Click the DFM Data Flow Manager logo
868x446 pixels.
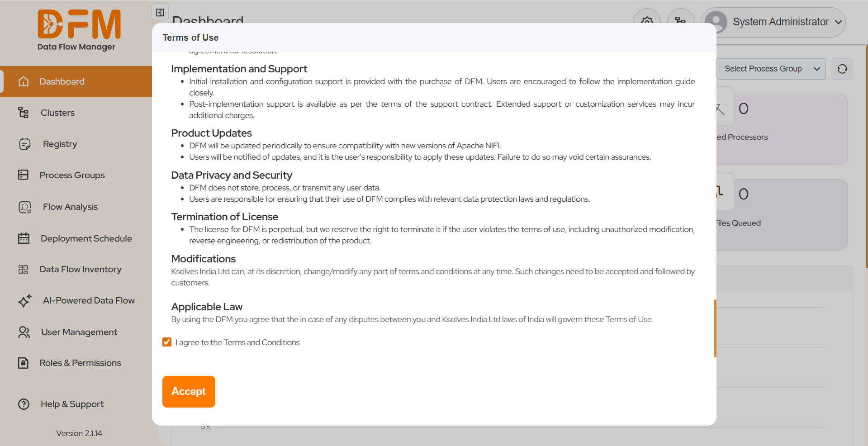(78, 30)
